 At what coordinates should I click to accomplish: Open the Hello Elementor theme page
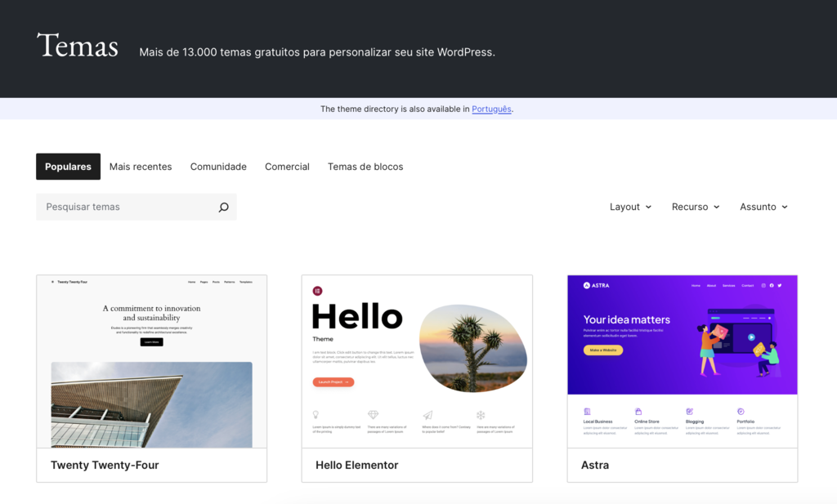coord(356,465)
